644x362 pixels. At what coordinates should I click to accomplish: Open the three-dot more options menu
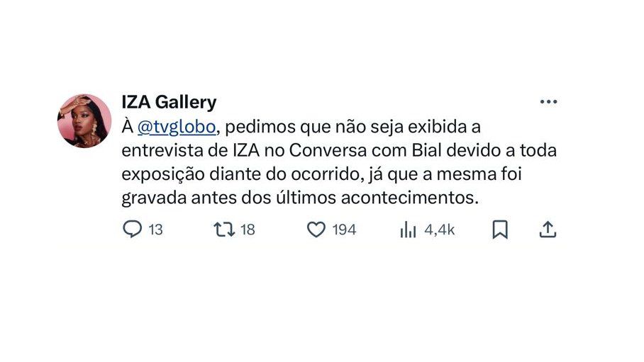(548, 102)
